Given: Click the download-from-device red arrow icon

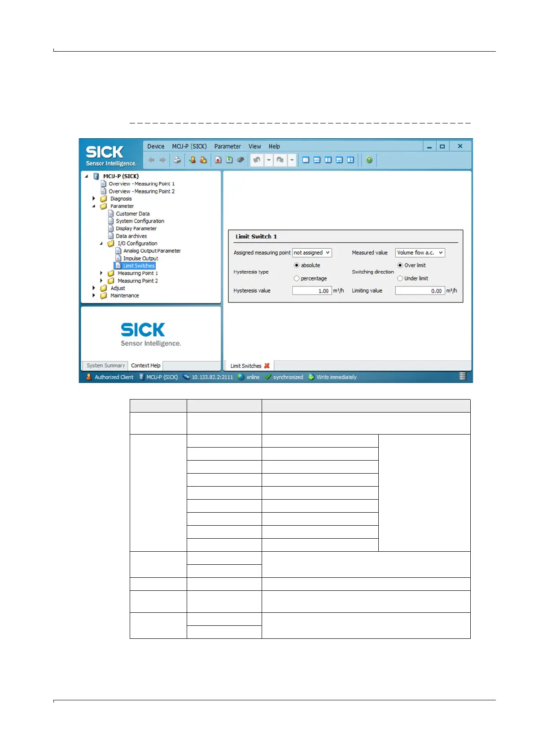Looking at the screenshot, I should pyautogui.click(x=218, y=160).
